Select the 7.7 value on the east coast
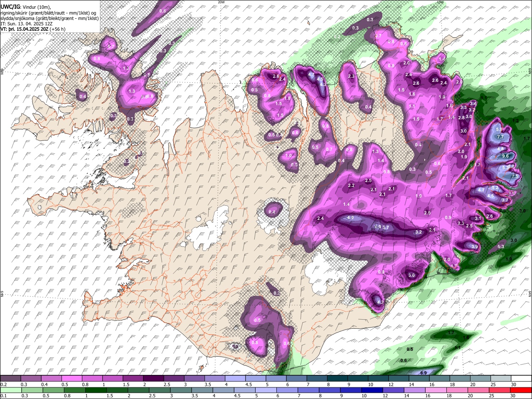This screenshot has height=399, width=532. 500,137
